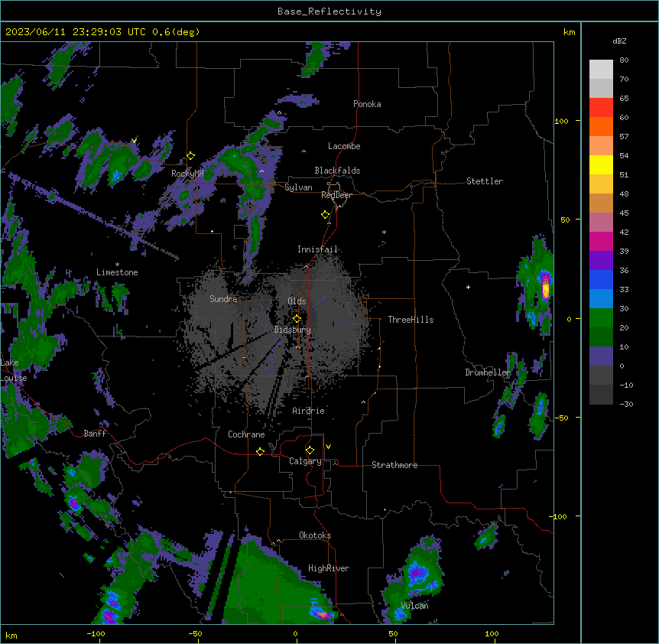Viewport: 659px width, 644px height.
Task: Click the Drumheller label
Action: [488, 372]
